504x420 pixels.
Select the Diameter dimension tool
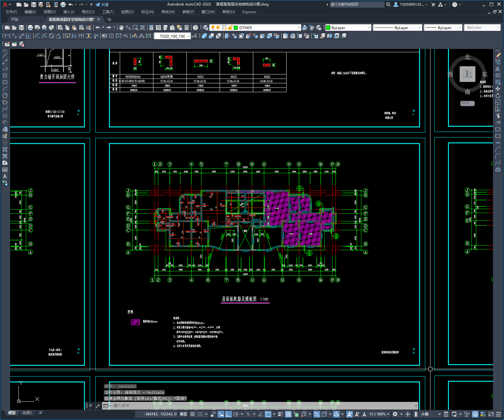pyautogui.click(x=51, y=36)
